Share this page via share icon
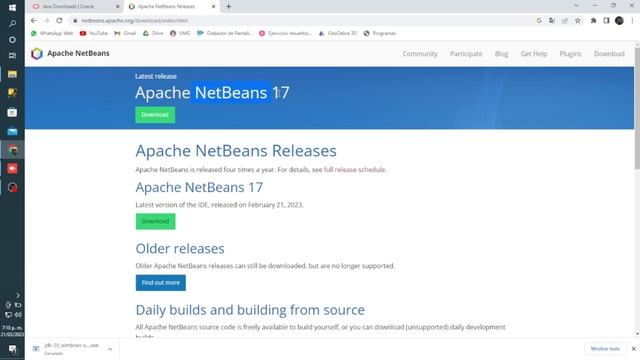640x360 pixels. 565,20
